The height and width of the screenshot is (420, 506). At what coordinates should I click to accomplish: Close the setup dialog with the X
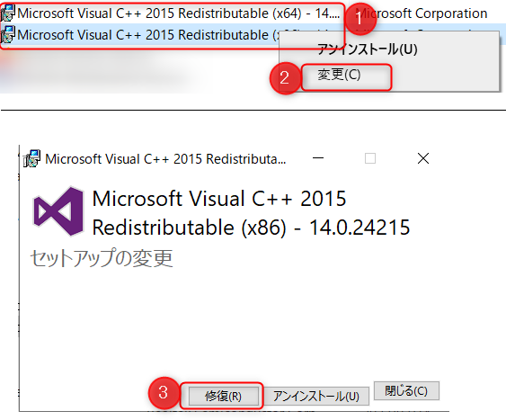[x=423, y=158]
